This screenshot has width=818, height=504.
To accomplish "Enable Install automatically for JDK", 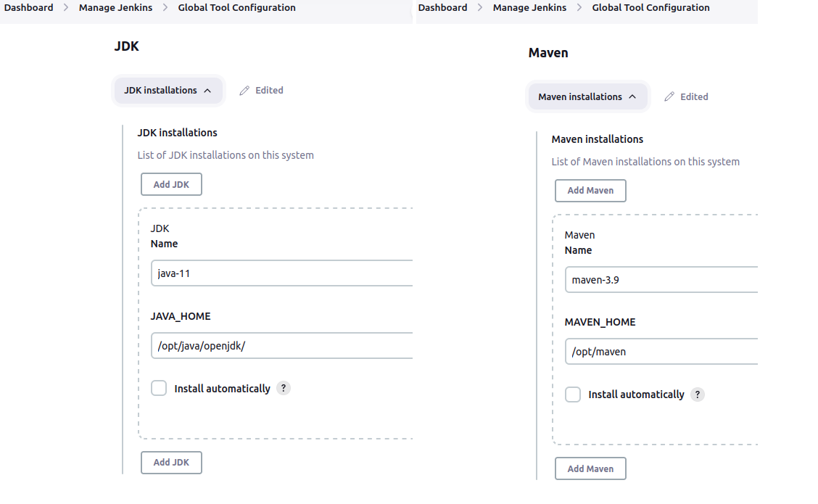I will coord(159,388).
